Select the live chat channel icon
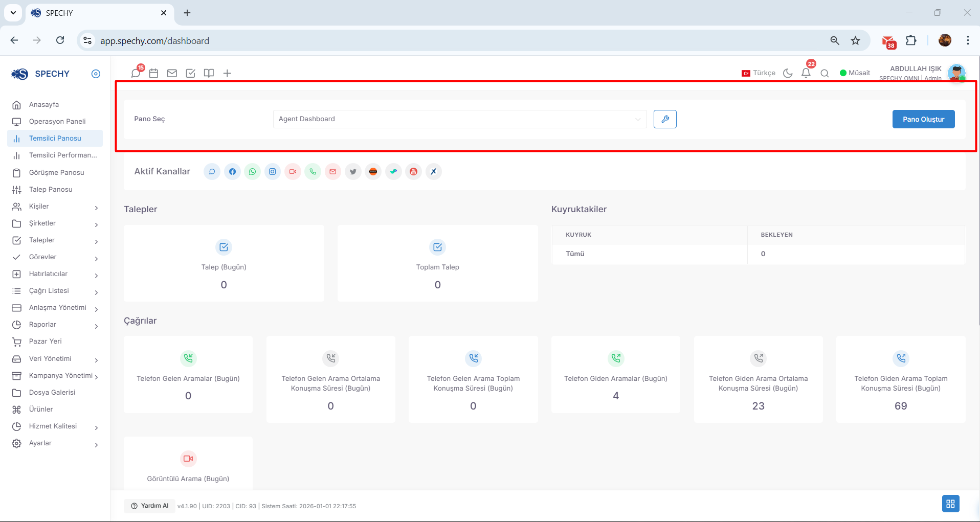 [212, 171]
